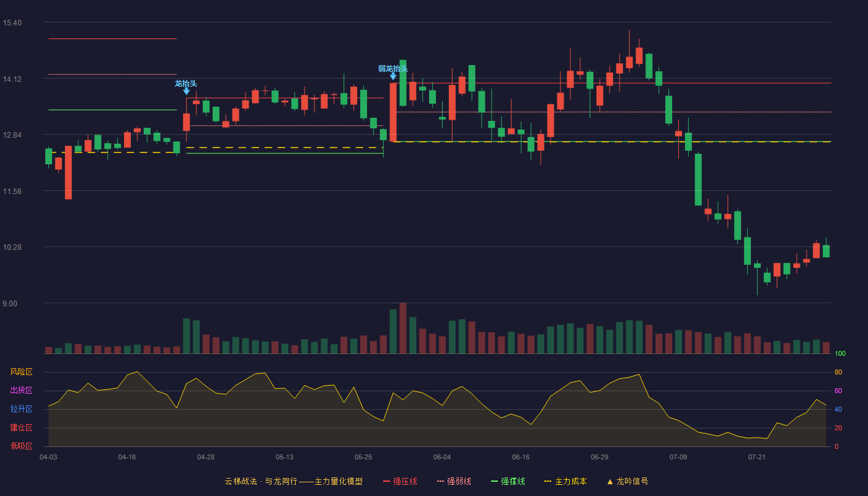Screen dimensions: 868x496
Task: Click the 04-16 date axis label
Action: click(127, 457)
